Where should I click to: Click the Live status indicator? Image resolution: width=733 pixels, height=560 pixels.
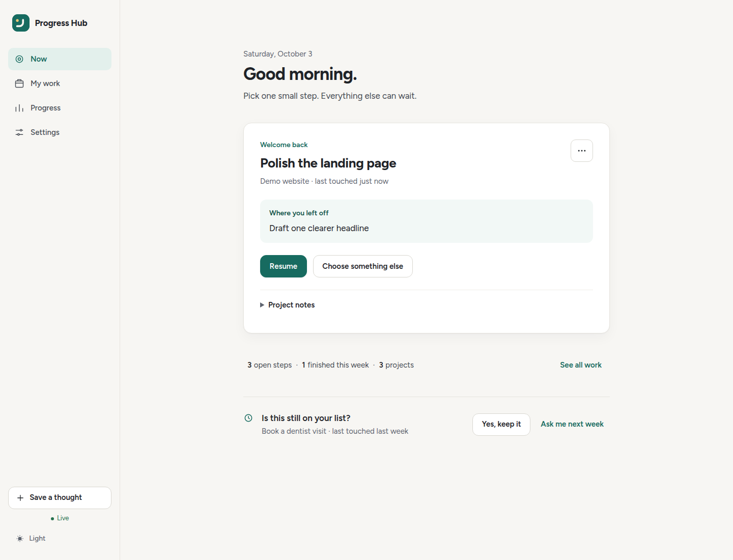click(x=60, y=518)
